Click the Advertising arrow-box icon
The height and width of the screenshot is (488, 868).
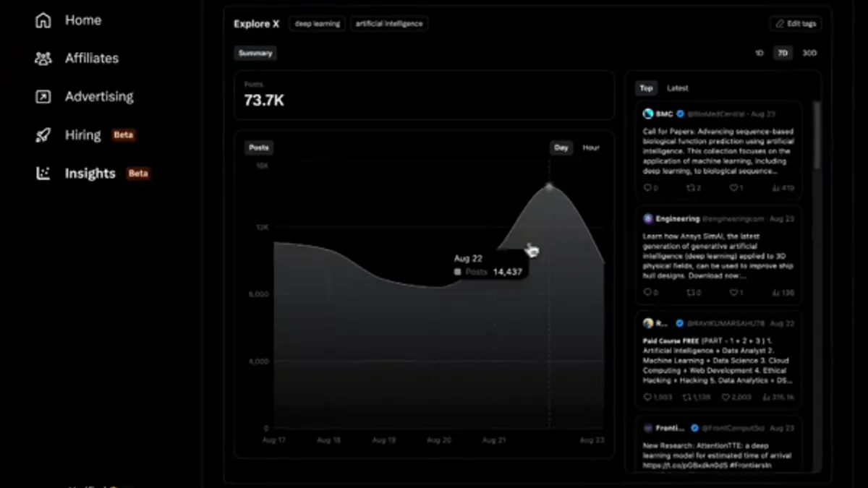(43, 97)
